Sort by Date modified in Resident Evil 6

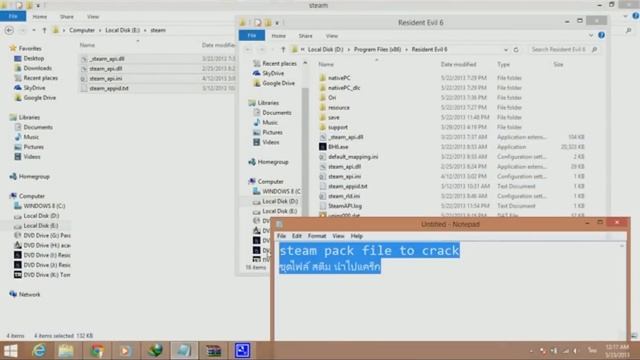point(458,64)
